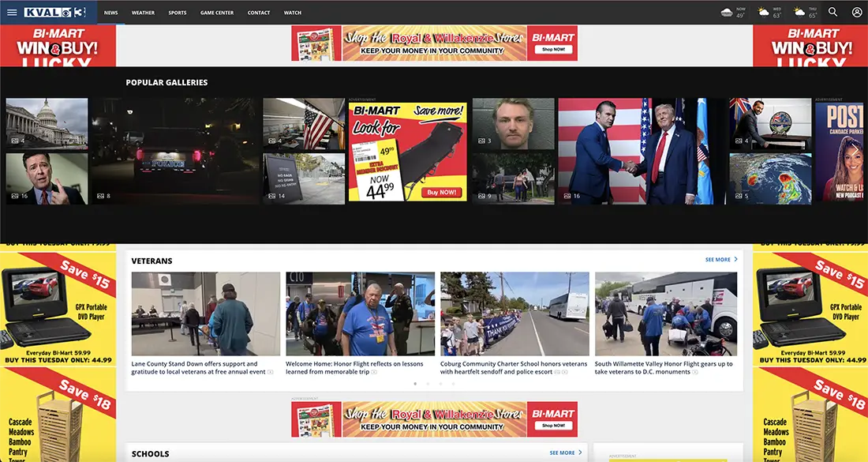Click the right Cascade Meadows Bamboo Pantry ad
Screen dimensions: 868x462
point(810,414)
